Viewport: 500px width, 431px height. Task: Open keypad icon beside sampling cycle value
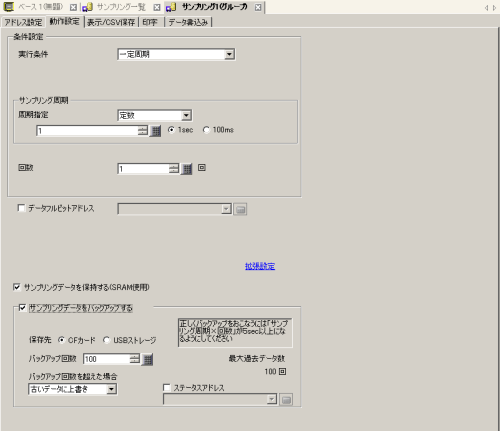point(156,131)
